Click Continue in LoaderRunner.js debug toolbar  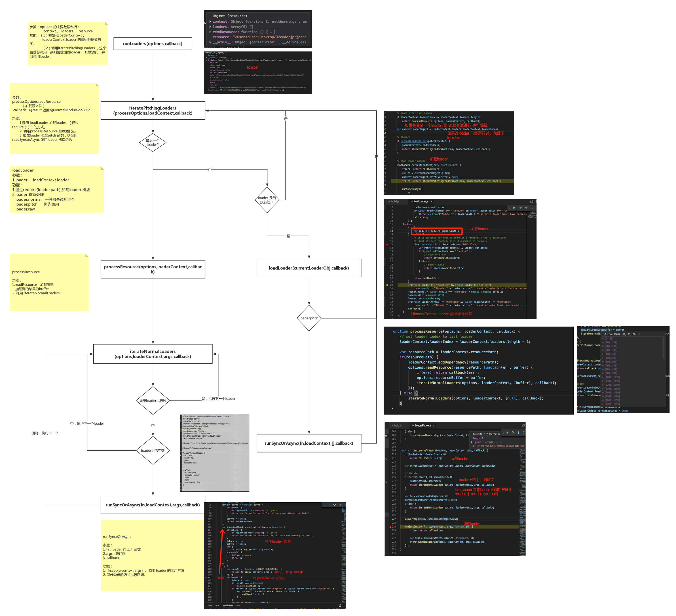(507, 433)
